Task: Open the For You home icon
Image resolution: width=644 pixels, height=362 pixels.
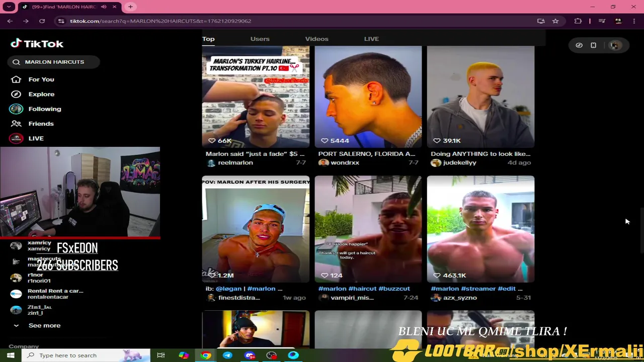Action: click(x=16, y=79)
